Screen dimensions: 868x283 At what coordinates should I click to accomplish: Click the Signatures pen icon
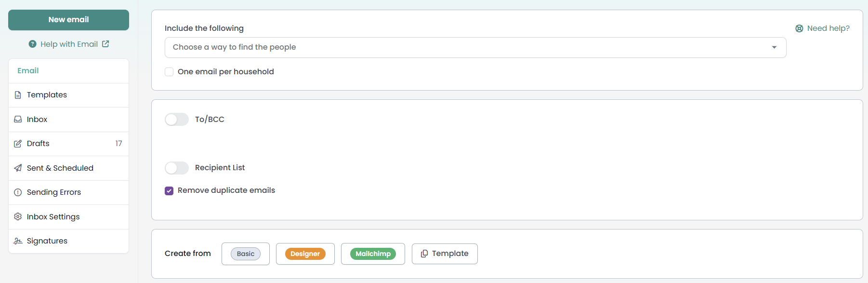[x=18, y=241]
